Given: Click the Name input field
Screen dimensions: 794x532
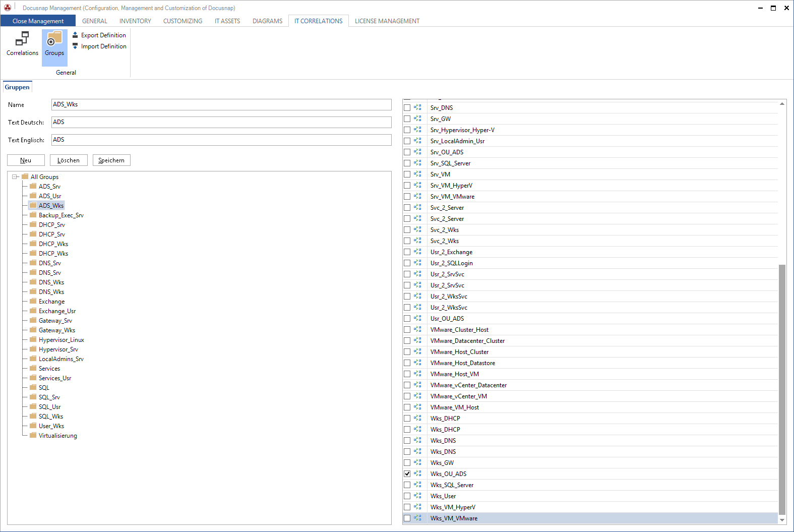Looking at the screenshot, I should (x=221, y=104).
